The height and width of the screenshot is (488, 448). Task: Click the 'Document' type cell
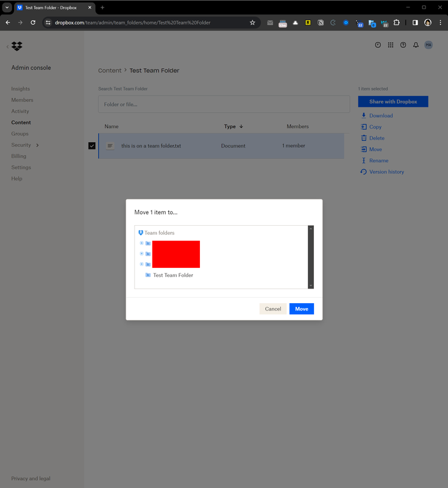(x=233, y=146)
